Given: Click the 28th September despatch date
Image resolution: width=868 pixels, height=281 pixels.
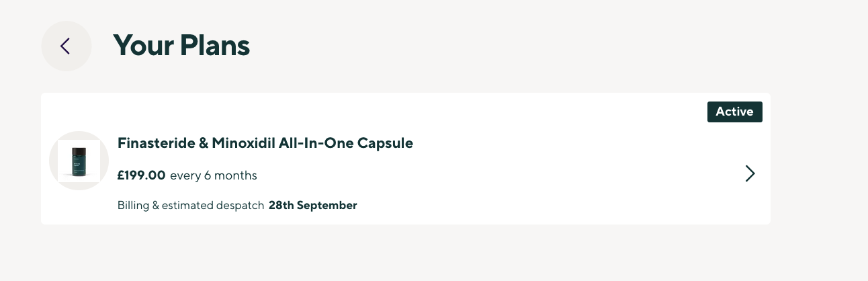Looking at the screenshot, I should click(x=312, y=205).
